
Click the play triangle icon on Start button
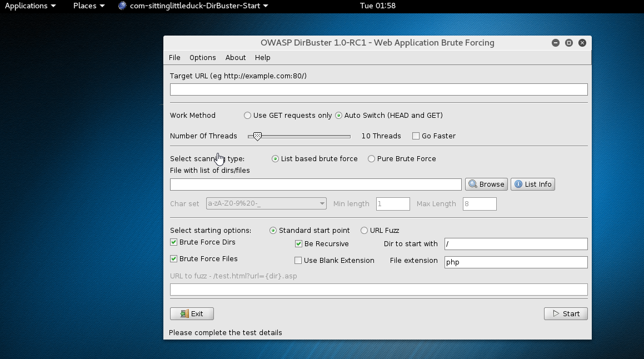(x=556, y=313)
